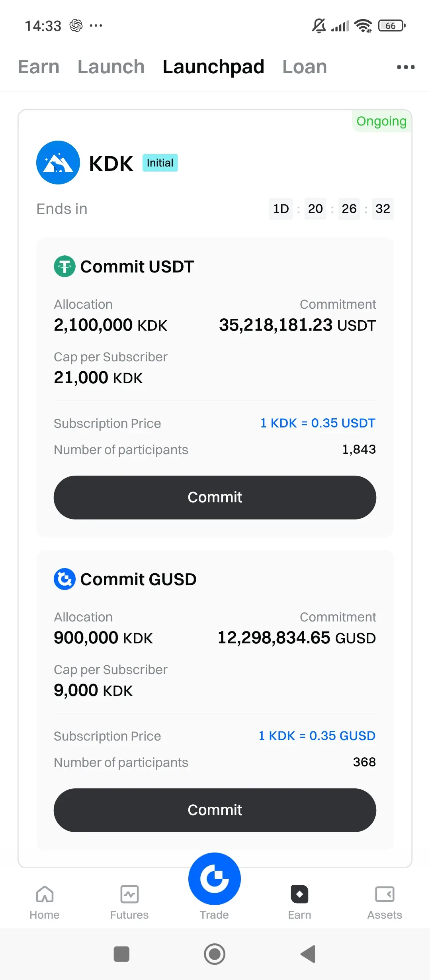Tap the Initial badge next to KDK
The width and height of the screenshot is (430, 980).
(160, 163)
